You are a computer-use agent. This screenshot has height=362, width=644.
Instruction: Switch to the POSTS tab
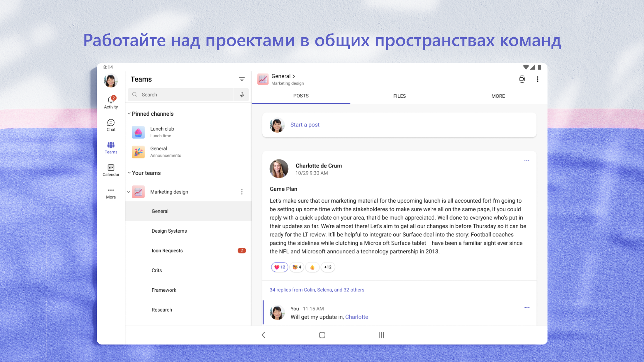click(301, 96)
